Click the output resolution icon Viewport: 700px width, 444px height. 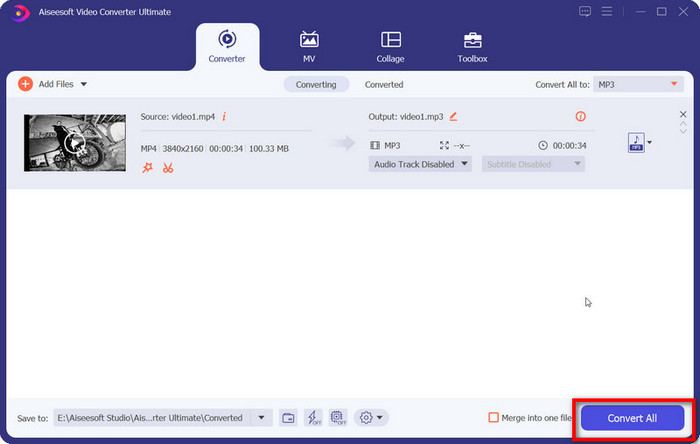pyautogui.click(x=444, y=145)
